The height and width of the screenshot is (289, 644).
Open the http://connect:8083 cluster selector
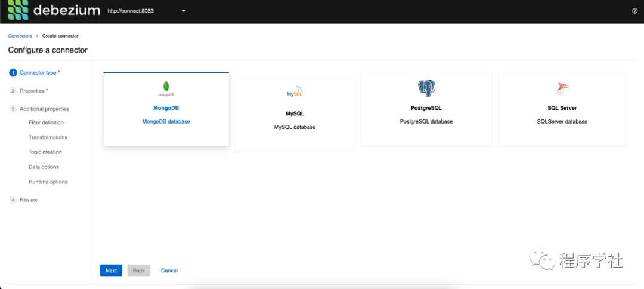(147, 11)
